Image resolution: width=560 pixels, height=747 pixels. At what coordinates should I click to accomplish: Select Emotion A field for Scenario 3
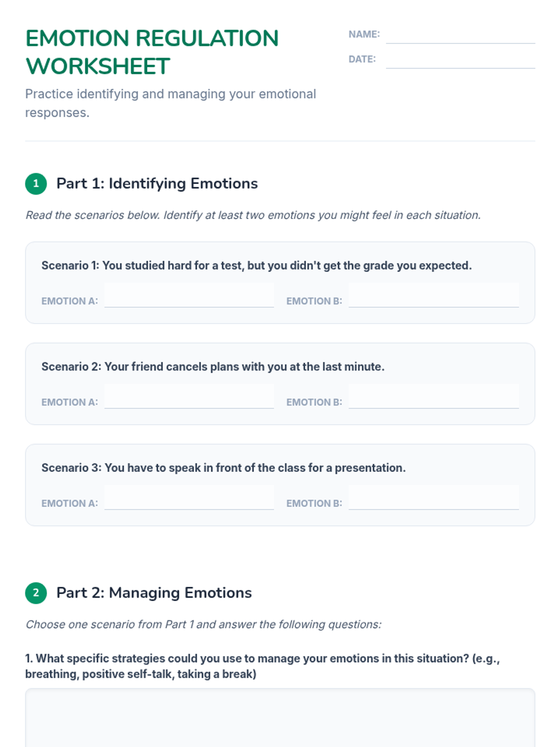pyautogui.click(x=189, y=498)
